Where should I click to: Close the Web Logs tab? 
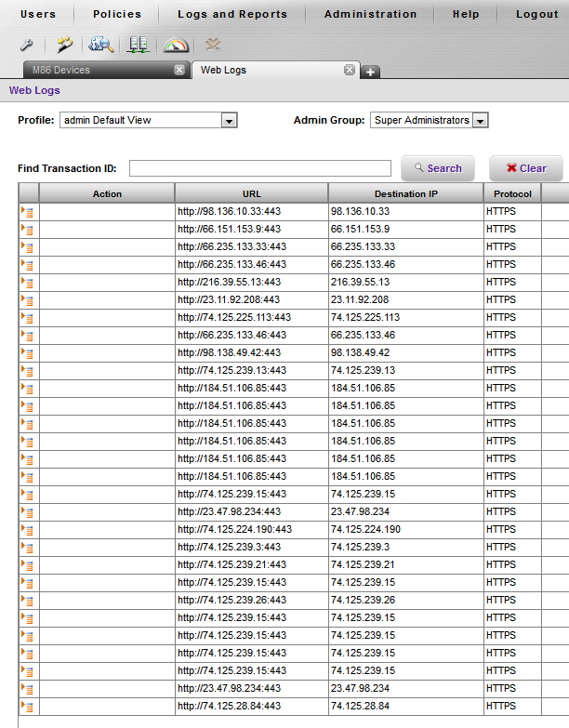click(x=350, y=70)
